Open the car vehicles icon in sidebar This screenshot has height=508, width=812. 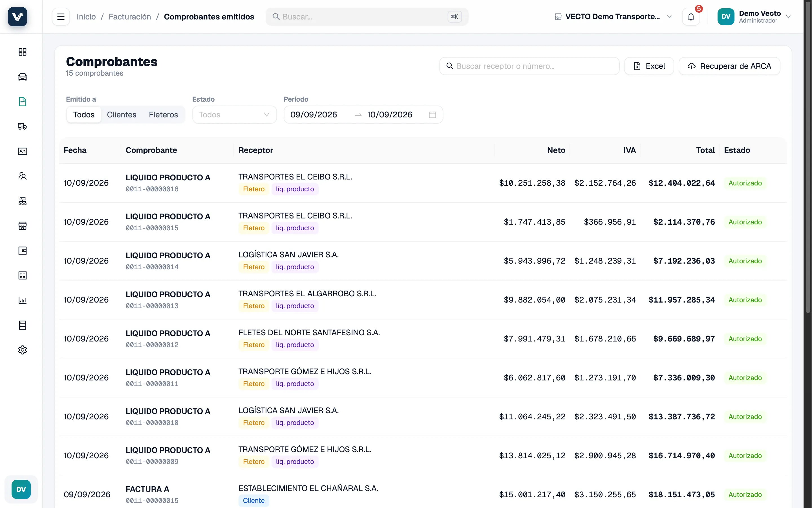23,76
